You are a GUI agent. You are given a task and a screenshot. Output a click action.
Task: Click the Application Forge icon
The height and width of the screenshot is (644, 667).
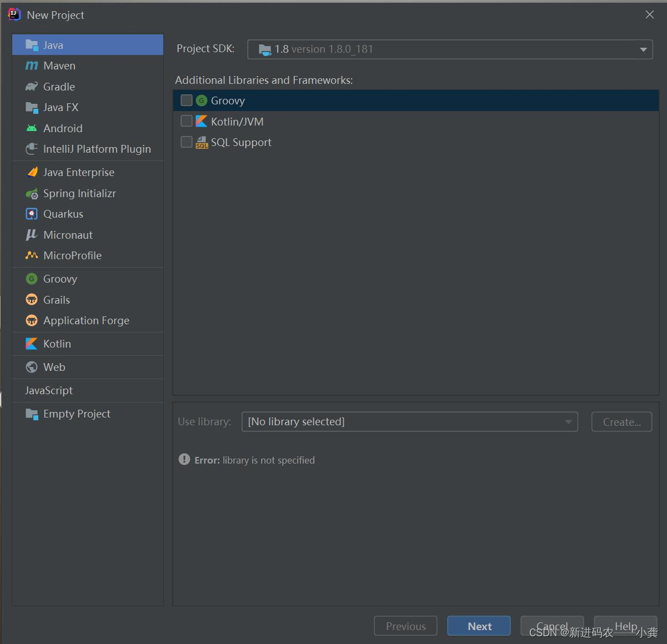(x=32, y=320)
